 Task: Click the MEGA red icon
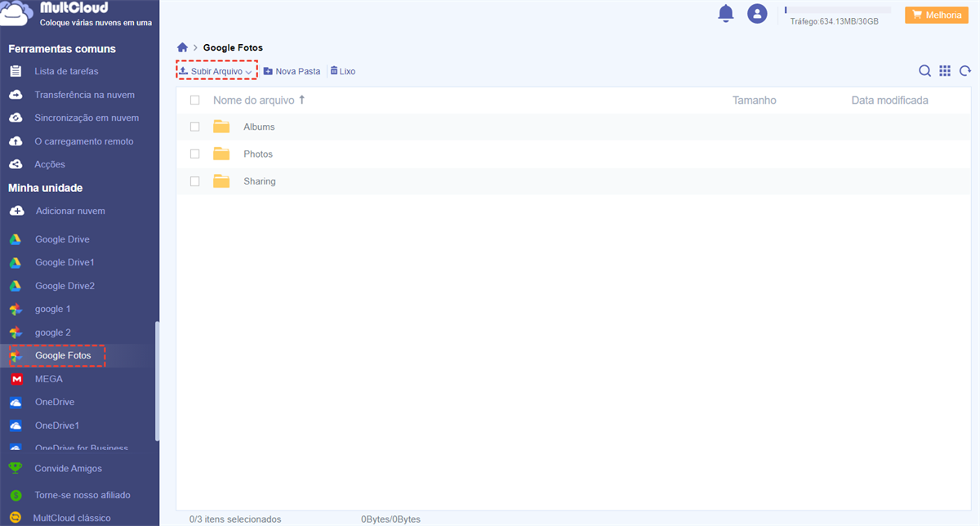tap(16, 379)
